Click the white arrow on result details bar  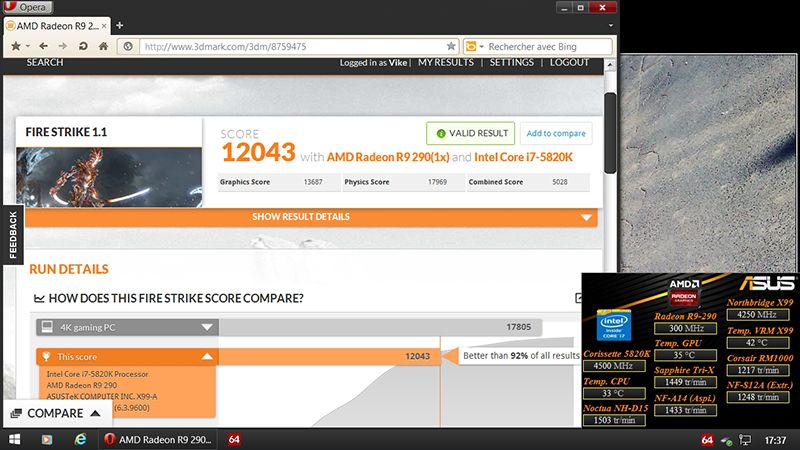pyautogui.click(x=586, y=217)
